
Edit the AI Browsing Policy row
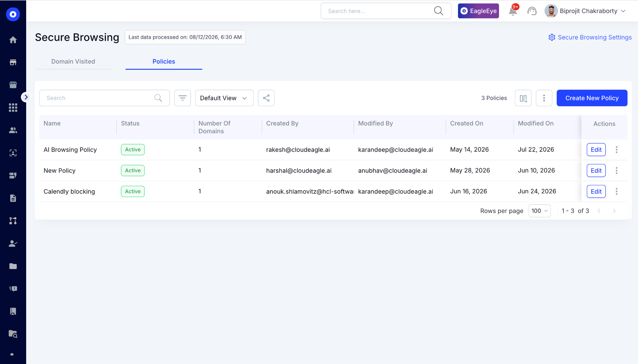tap(596, 150)
